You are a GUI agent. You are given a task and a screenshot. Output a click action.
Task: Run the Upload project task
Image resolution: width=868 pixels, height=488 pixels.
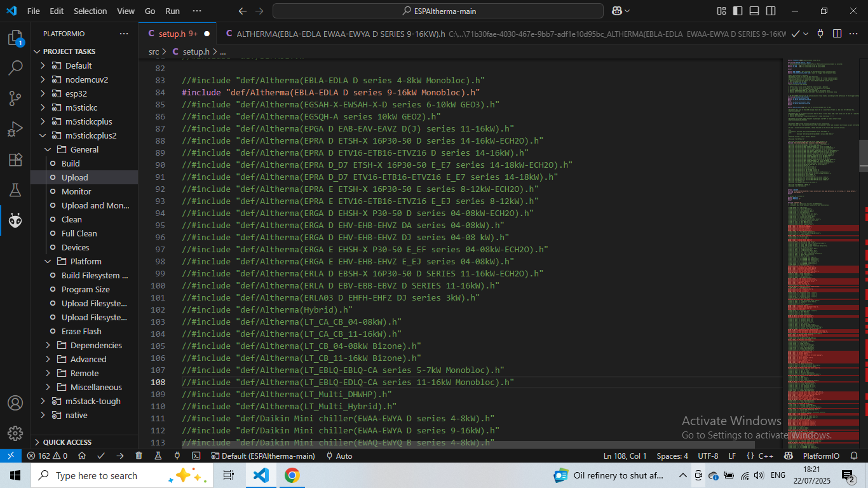click(x=74, y=177)
